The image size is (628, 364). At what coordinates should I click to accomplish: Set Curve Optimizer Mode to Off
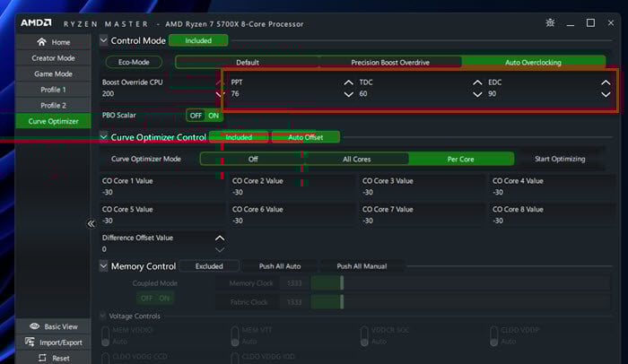tap(253, 159)
